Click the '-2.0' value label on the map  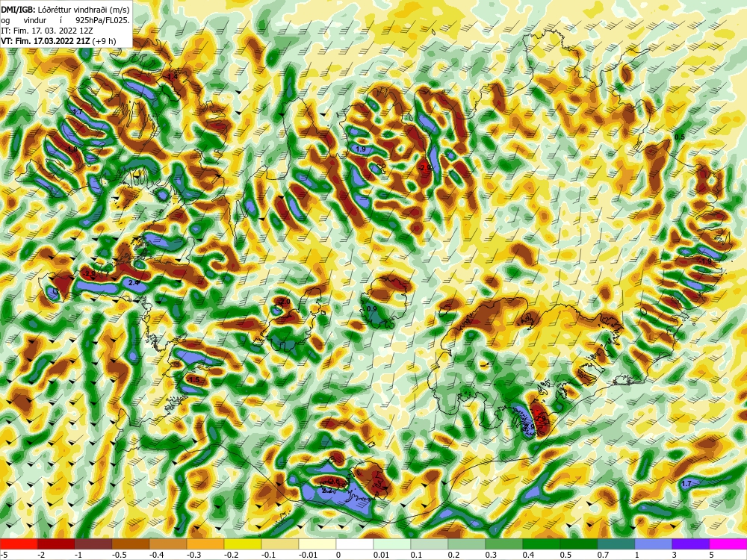click(x=284, y=302)
